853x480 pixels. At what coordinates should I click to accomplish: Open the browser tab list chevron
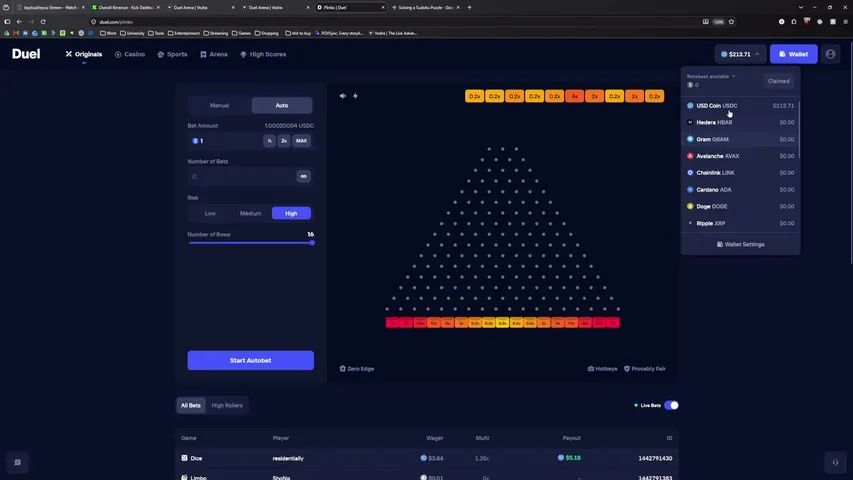(x=800, y=8)
